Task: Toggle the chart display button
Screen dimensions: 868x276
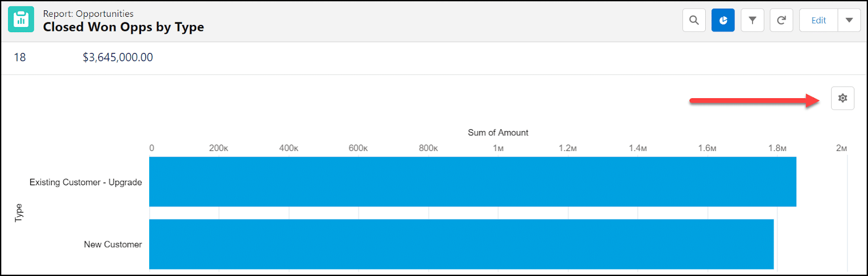Action: [x=723, y=20]
